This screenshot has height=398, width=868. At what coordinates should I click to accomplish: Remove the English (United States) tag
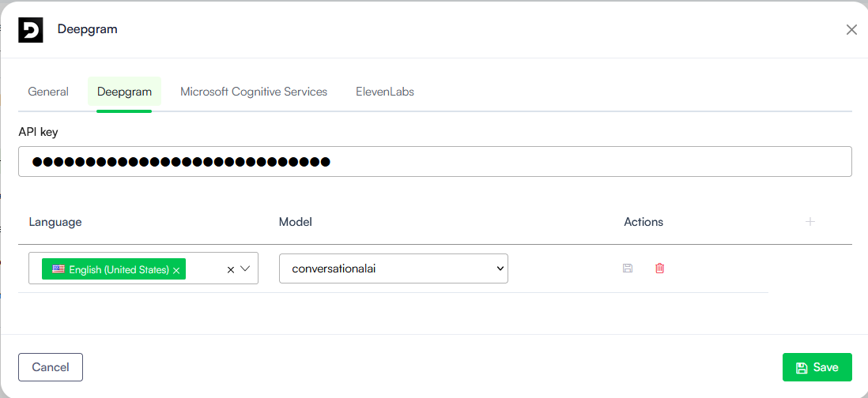176,270
